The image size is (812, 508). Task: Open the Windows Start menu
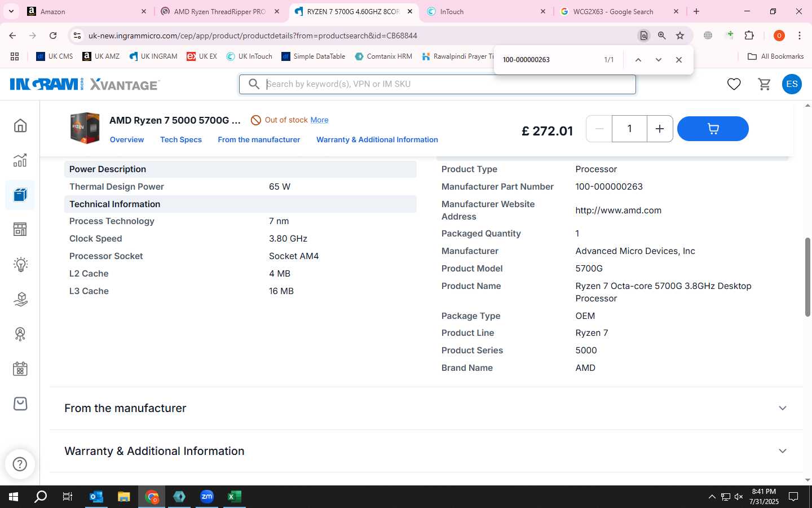[14, 497]
